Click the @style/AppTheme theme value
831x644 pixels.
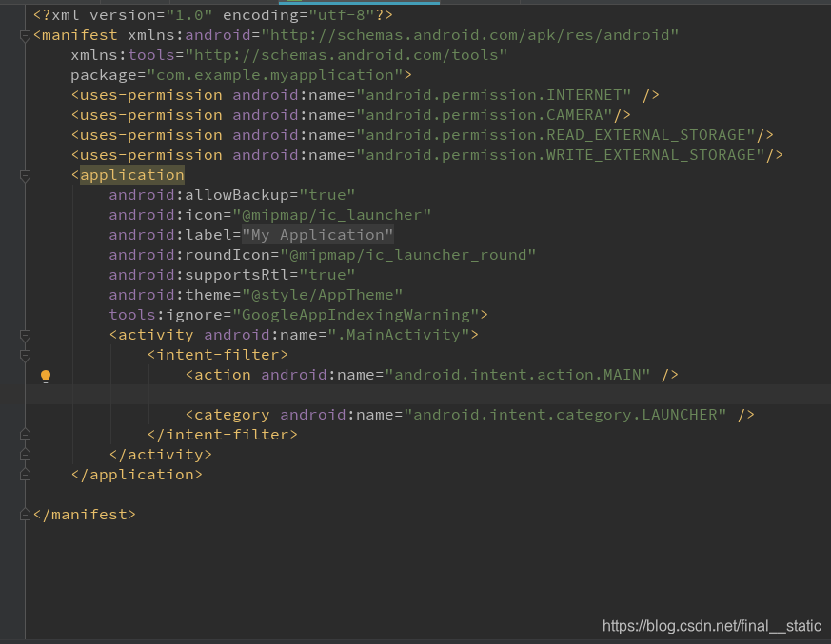point(323,295)
